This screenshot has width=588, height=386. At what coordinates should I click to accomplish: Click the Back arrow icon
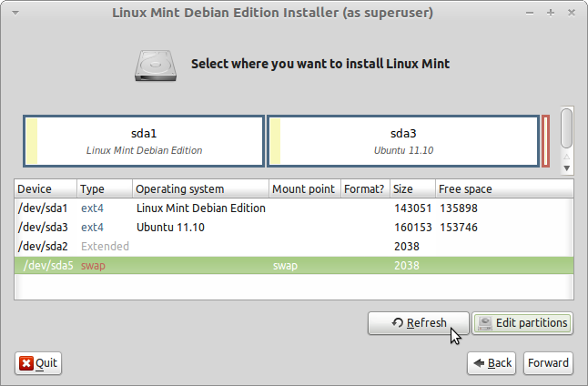click(479, 363)
